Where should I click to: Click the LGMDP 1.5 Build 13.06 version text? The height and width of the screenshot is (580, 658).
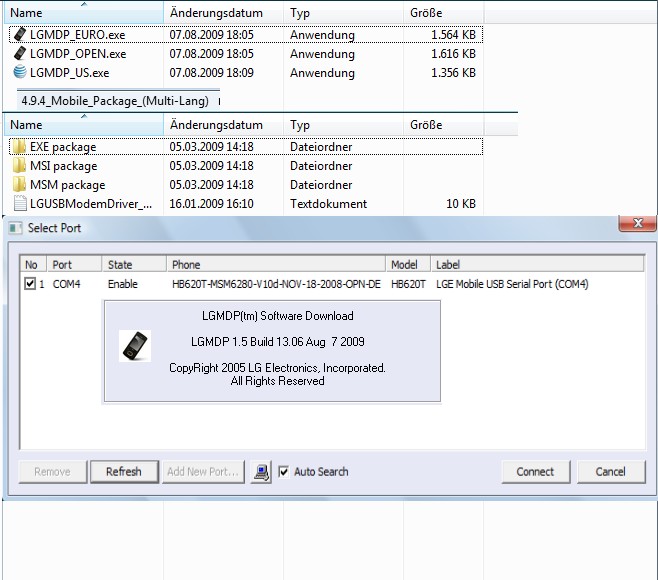277,342
